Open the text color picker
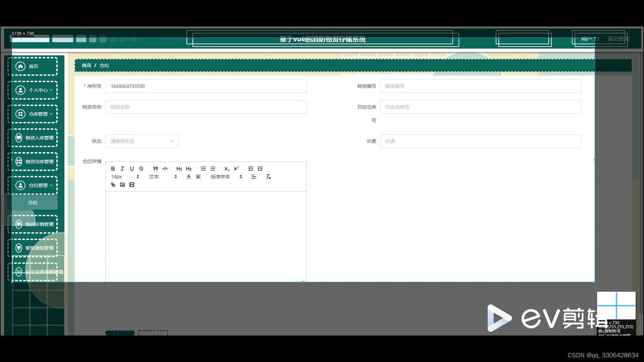 point(189,177)
